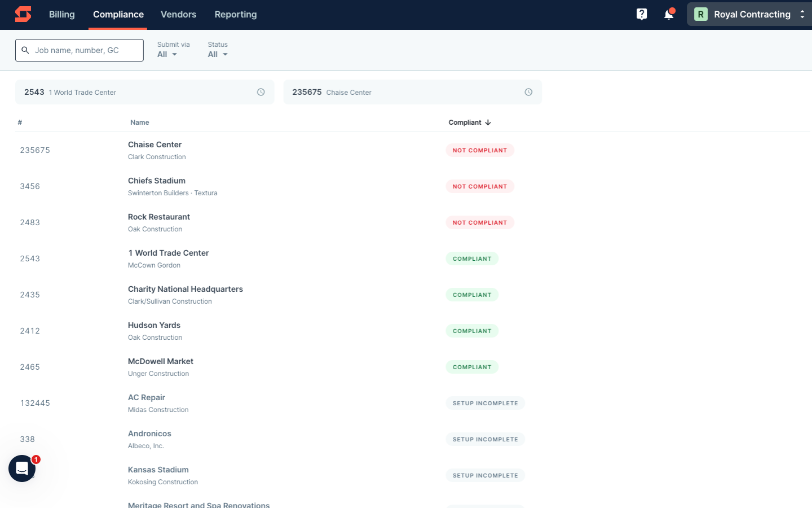
Task: Open the 1 World Trade Center job
Action: coord(169,253)
